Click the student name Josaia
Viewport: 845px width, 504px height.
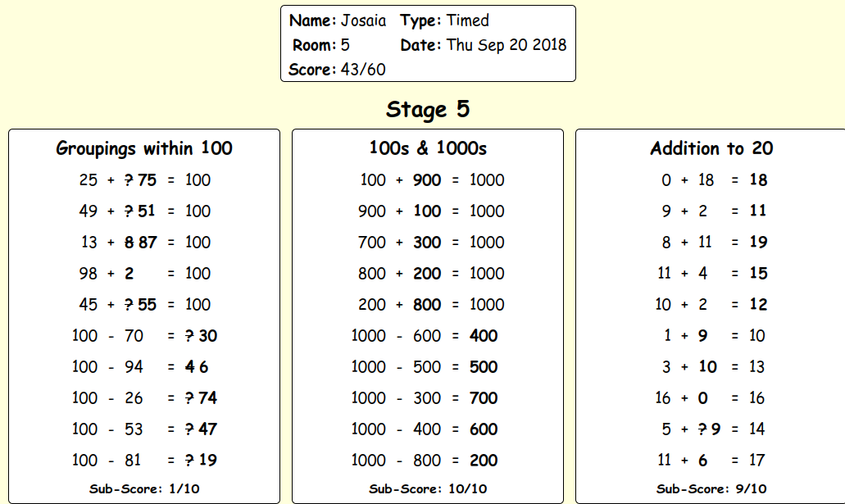tap(364, 20)
